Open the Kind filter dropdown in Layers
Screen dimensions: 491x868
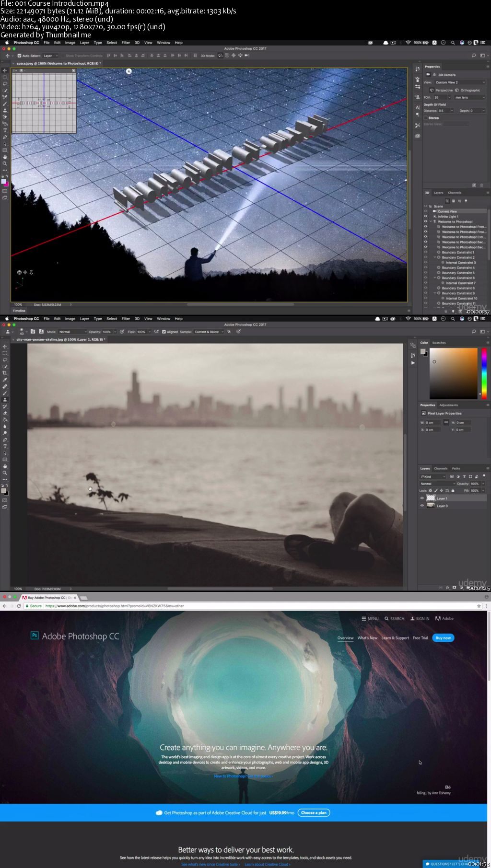(433, 476)
